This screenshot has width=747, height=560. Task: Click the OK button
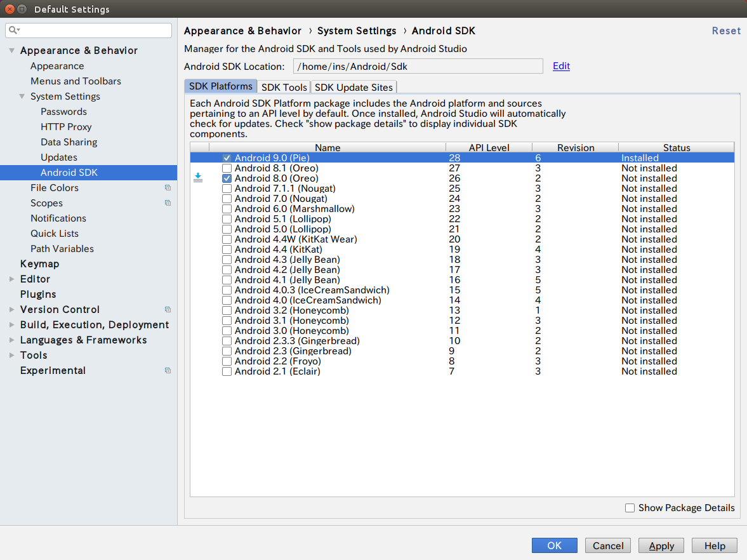[555, 545]
